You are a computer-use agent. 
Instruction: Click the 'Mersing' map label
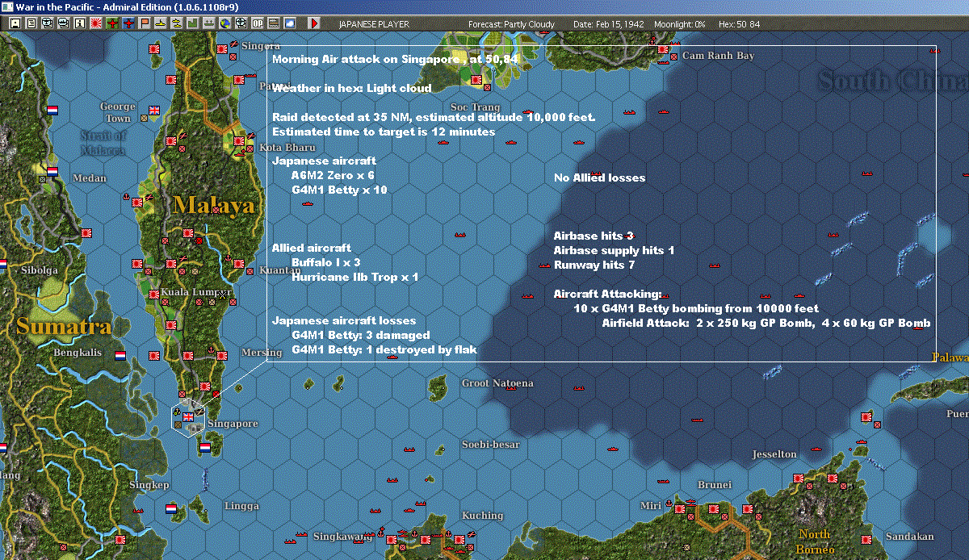coord(262,353)
